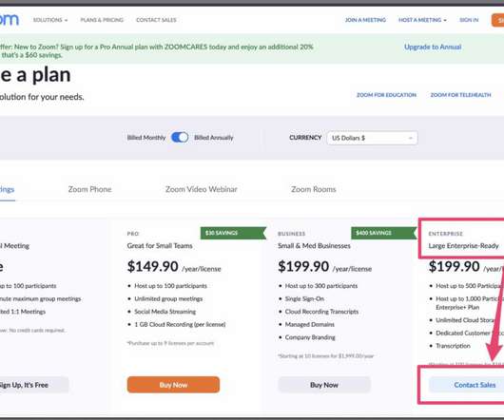This screenshot has width=504, height=420.
Task: Click Join a Meeting link
Action: pyautogui.click(x=365, y=20)
